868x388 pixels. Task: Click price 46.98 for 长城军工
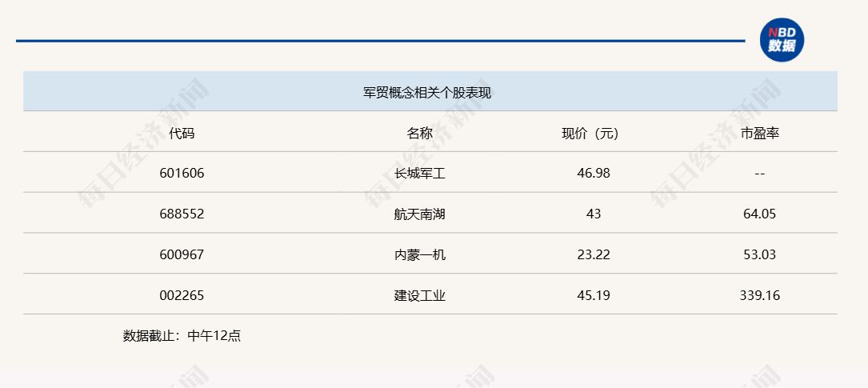point(593,173)
